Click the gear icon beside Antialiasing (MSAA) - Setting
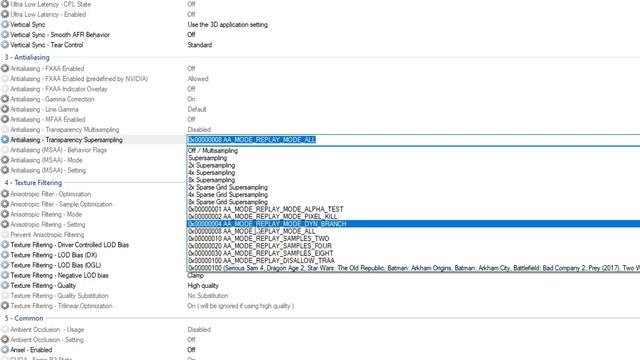The width and height of the screenshot is (640, 360). [x=5, y=170]
